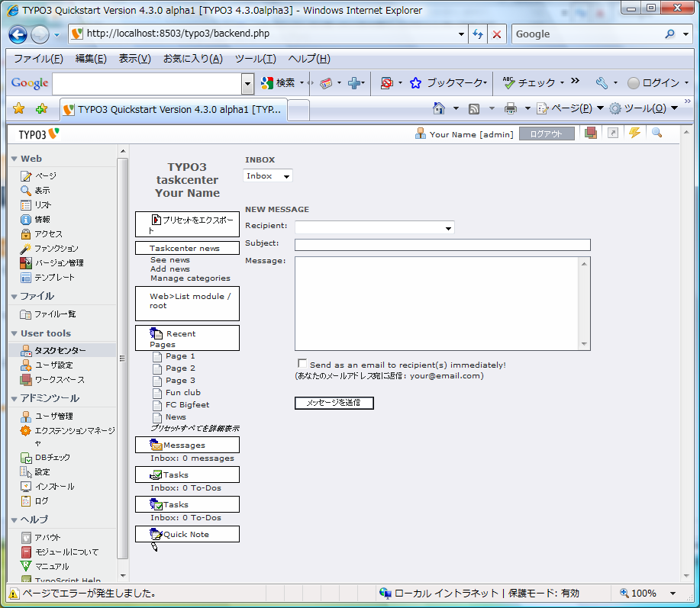
Task: Click the home icon in IE toolbar
Action: (439, 108)
